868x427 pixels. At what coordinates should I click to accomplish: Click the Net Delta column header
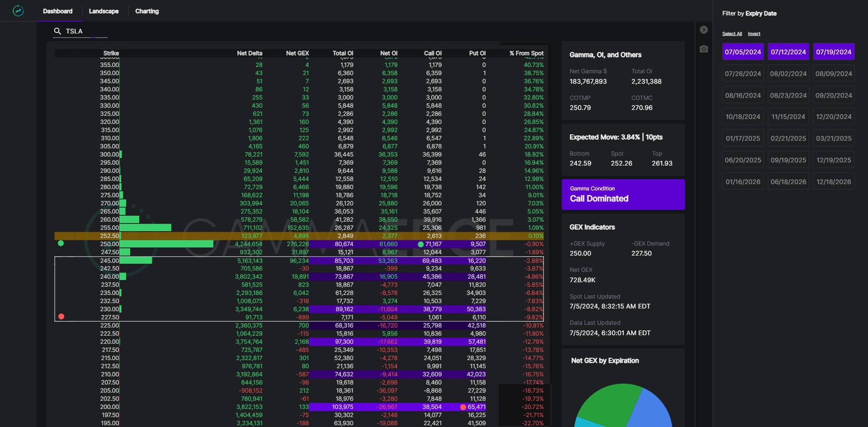coord(250,53)
